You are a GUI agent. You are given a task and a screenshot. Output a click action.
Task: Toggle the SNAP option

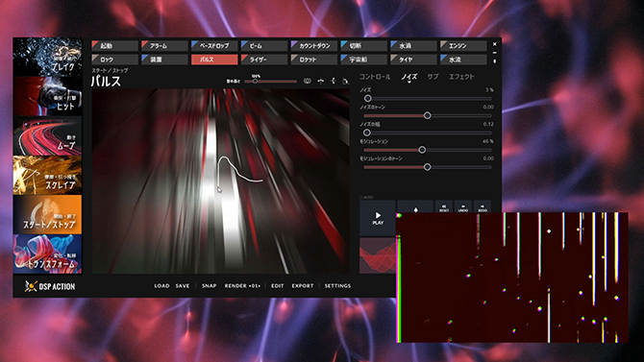click(209, 285)
